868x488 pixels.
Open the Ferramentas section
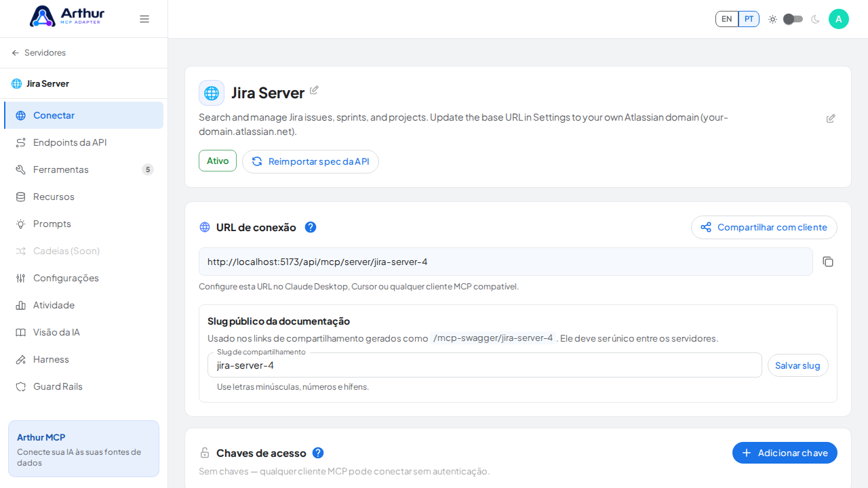(83, 169)
